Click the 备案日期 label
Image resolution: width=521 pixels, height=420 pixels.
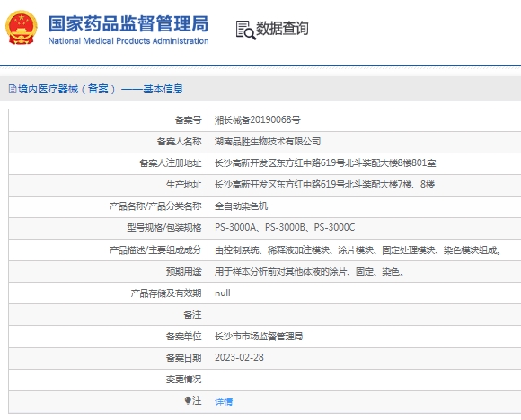click(184, 357)
